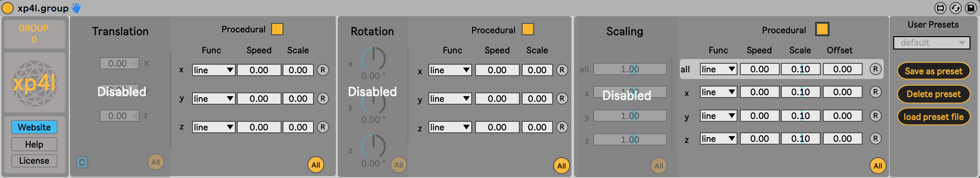The width and height of the screenshot is (980, 178).
Task: Toggle the Scaling Procedural orange square
Action: [x=822, y=29]
